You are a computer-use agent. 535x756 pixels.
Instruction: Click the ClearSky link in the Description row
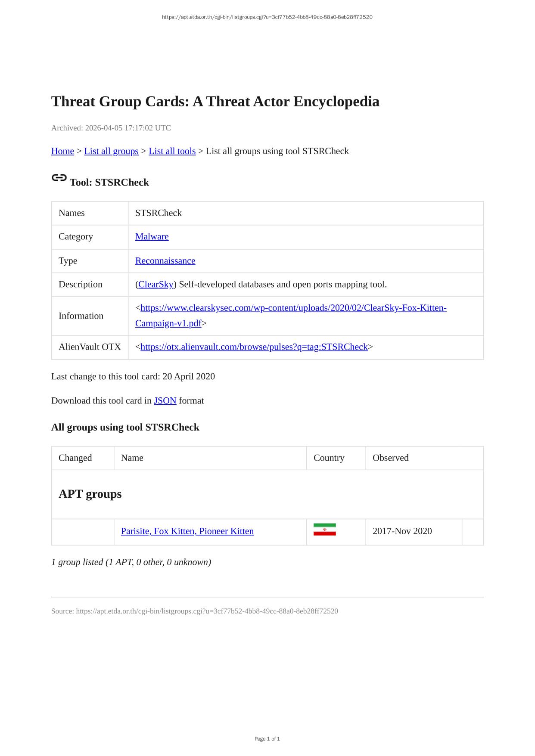(156, 285)
